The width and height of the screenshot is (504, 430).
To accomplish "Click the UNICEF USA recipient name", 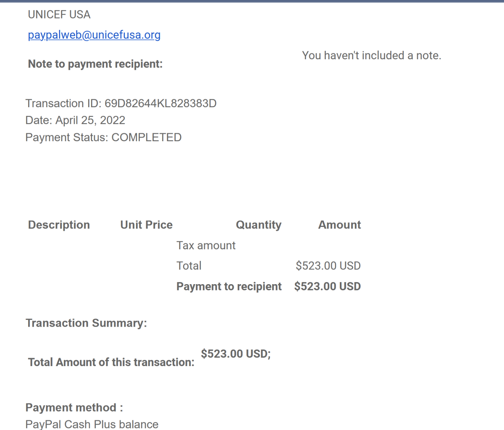I will [59, 15].
